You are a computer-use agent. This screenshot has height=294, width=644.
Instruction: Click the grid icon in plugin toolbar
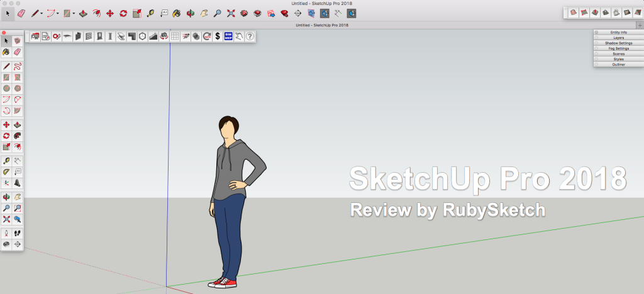(175, 36)
